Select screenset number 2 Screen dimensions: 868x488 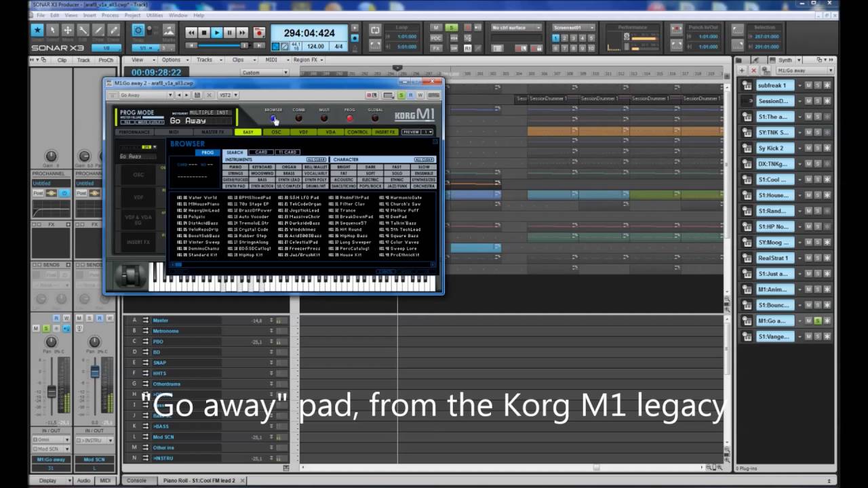[564, 39]
